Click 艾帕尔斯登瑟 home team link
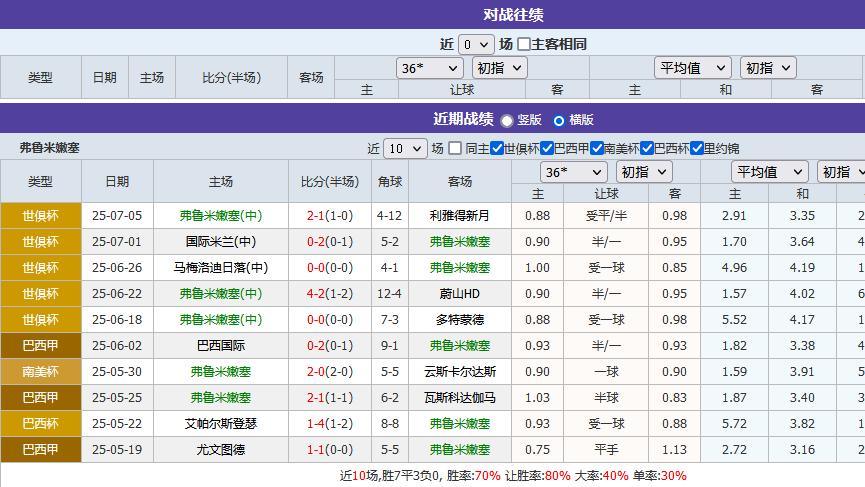 221,423
